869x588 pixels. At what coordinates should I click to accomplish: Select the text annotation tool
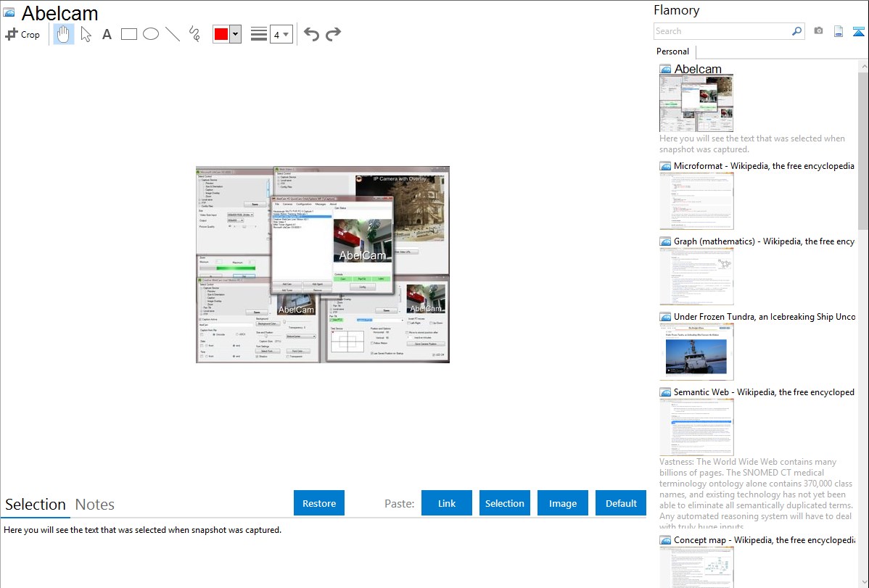point(107,34)
